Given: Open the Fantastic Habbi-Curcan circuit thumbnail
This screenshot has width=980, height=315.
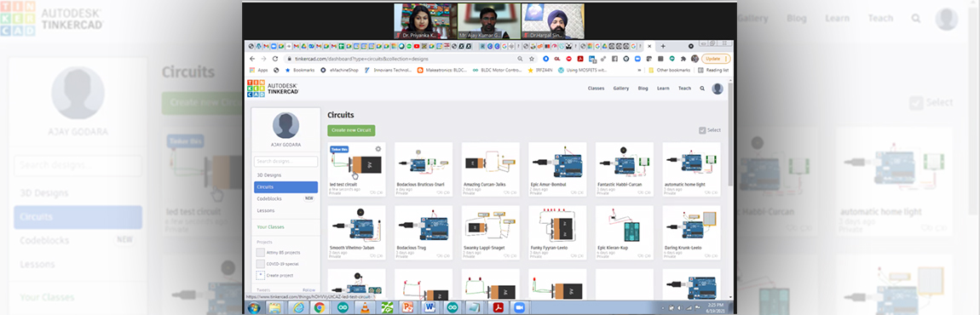Looking at the screenshot, I should point(625,162).
